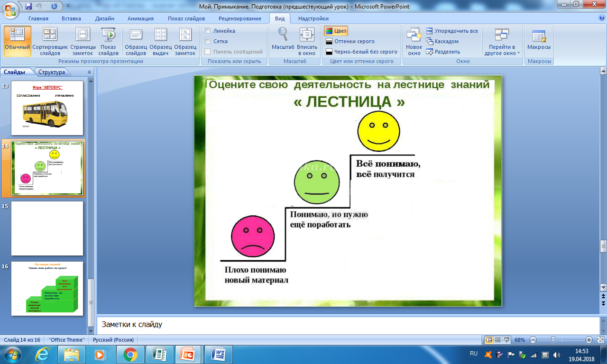Fit slide to window (Вписать в окно)
Image resolution: width=607 pixels, height=364 pixels.
pos(307,41)
